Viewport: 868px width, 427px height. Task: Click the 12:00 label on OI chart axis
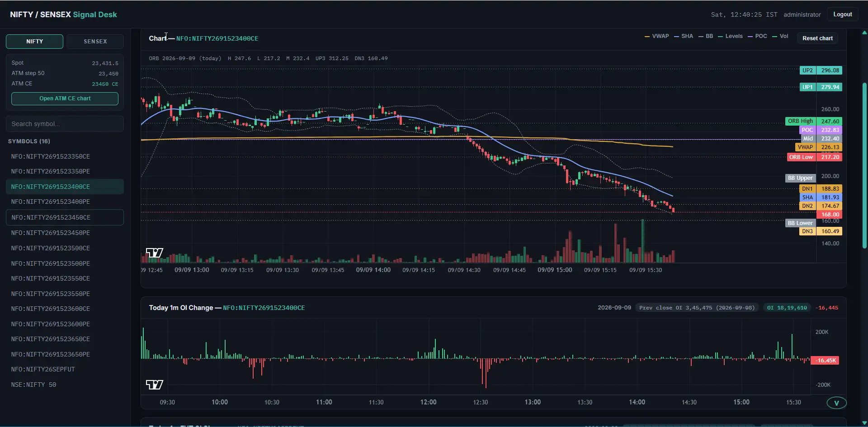[428, 402]
